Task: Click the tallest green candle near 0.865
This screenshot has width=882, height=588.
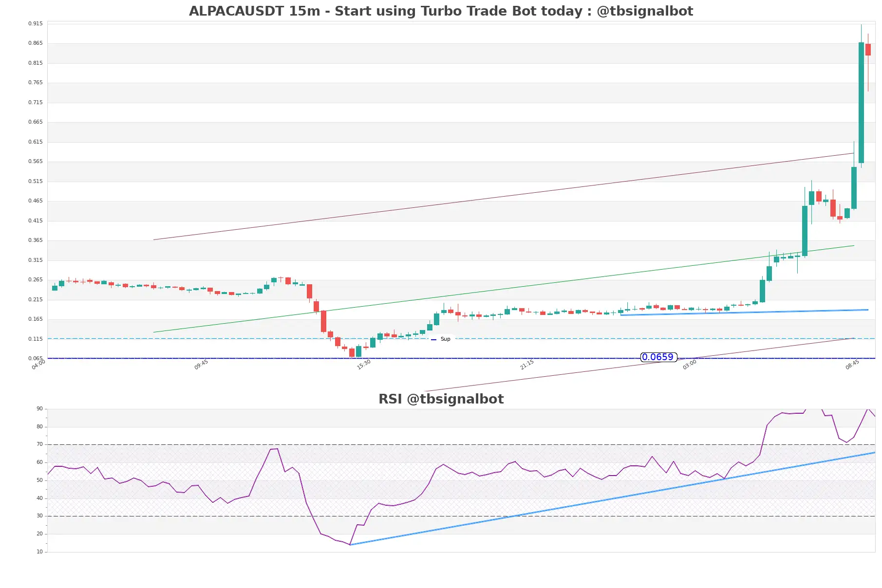Action: pyautogui.click(x=861, y=102)
